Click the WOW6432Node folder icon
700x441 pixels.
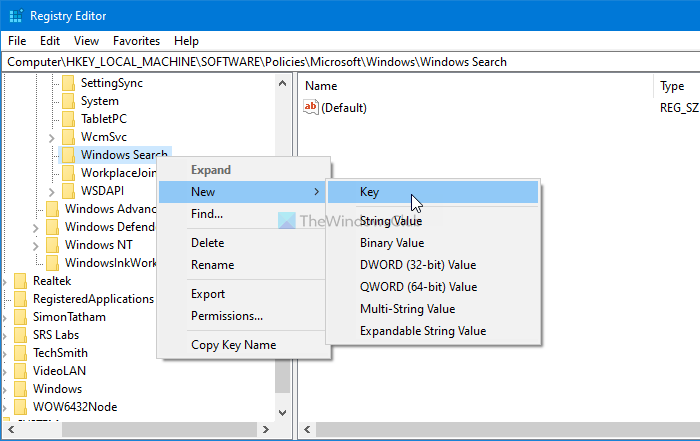click(x=21, y=407)
